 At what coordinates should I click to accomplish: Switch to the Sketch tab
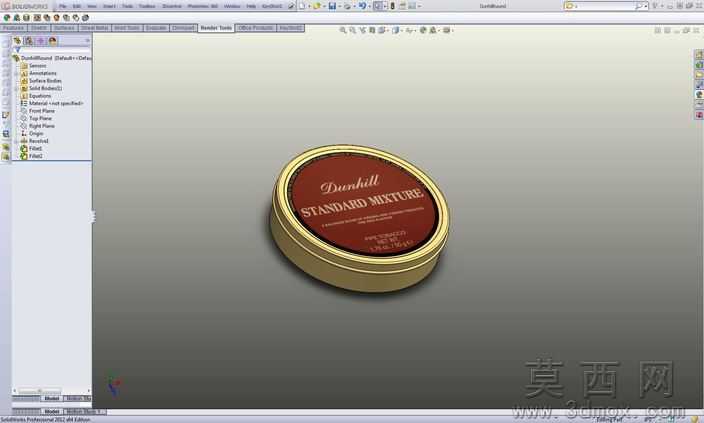tap(39, 28)
